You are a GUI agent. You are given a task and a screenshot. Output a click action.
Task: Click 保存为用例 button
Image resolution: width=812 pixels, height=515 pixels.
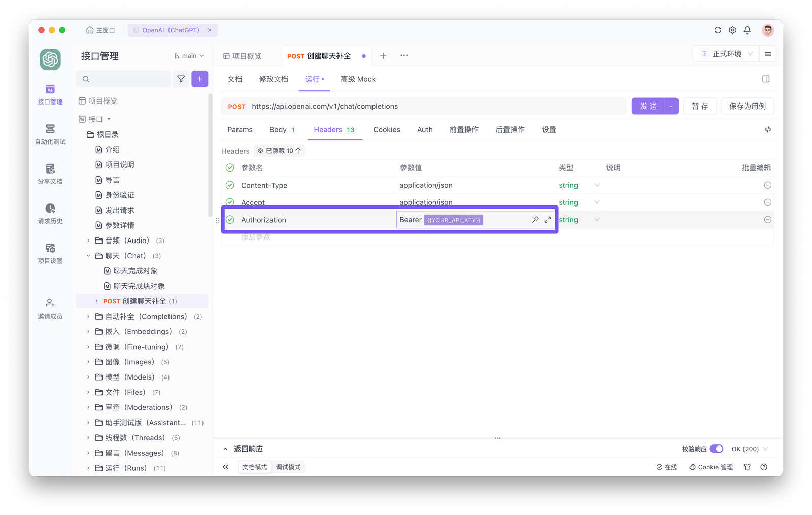click(747, 106)
